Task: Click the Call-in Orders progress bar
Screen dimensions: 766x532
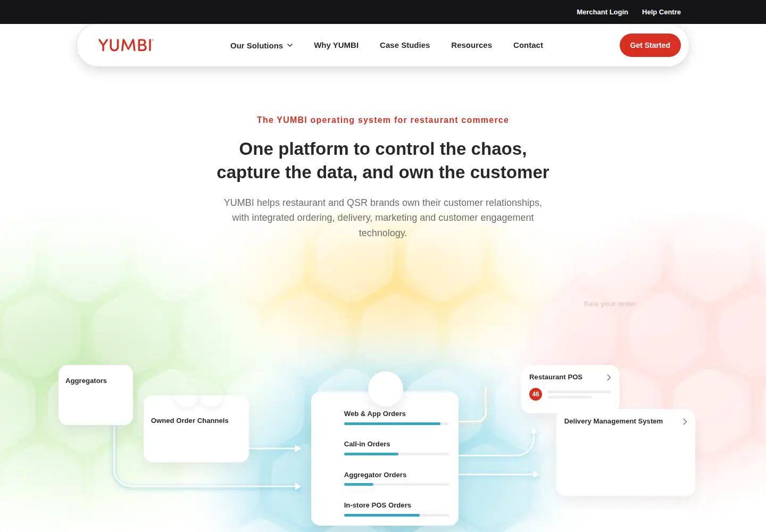Action: (396, 454)
